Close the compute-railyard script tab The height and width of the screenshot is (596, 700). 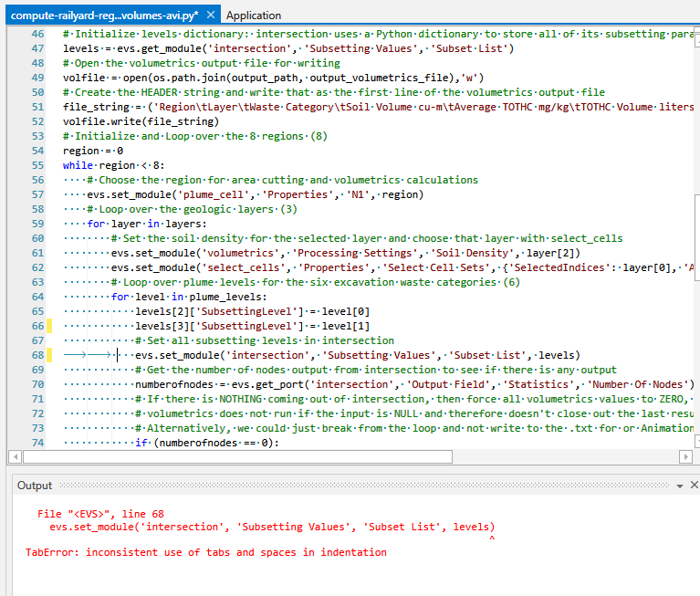coord(211,16)
